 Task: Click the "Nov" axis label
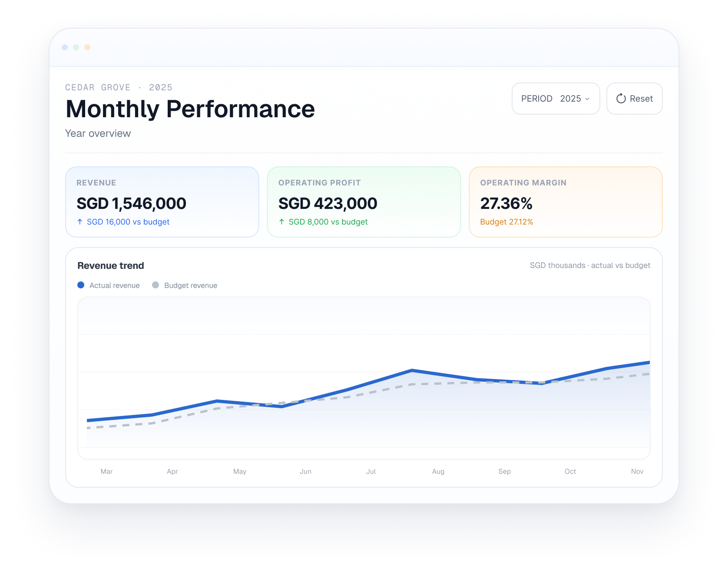pos(637,472)
